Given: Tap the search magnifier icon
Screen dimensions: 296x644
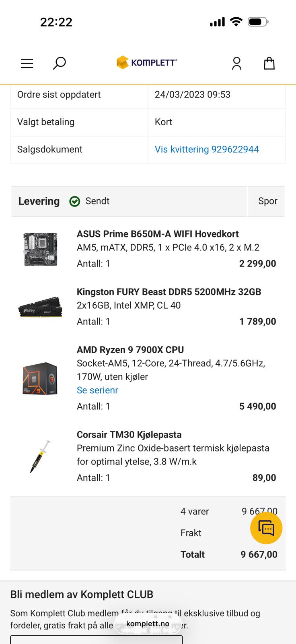Looking at the screenshot, I should tap(59, 63).
